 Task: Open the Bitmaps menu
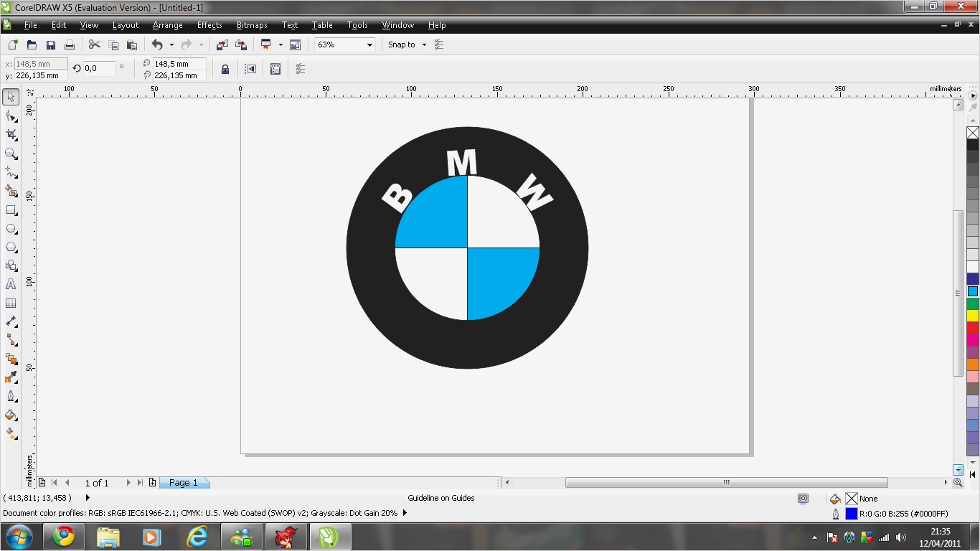coord(252,25)
